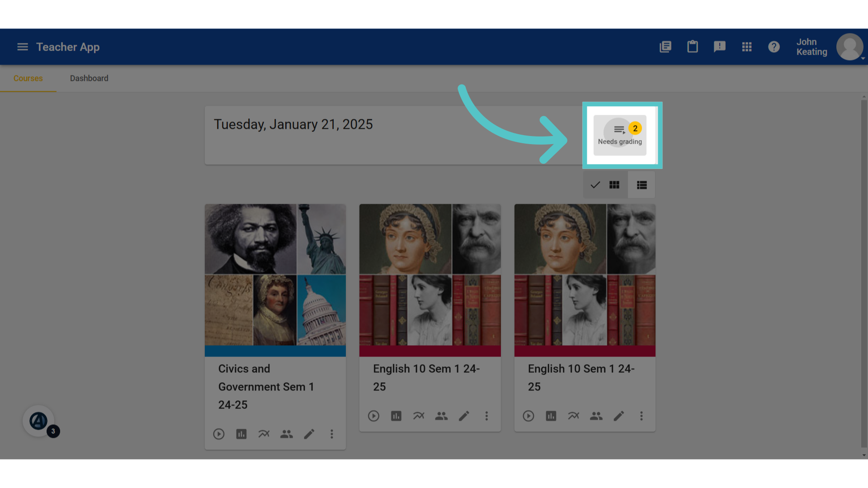Open the library icon in header
Viewport: 868px width, 488px height.
(x=665, y=47)
